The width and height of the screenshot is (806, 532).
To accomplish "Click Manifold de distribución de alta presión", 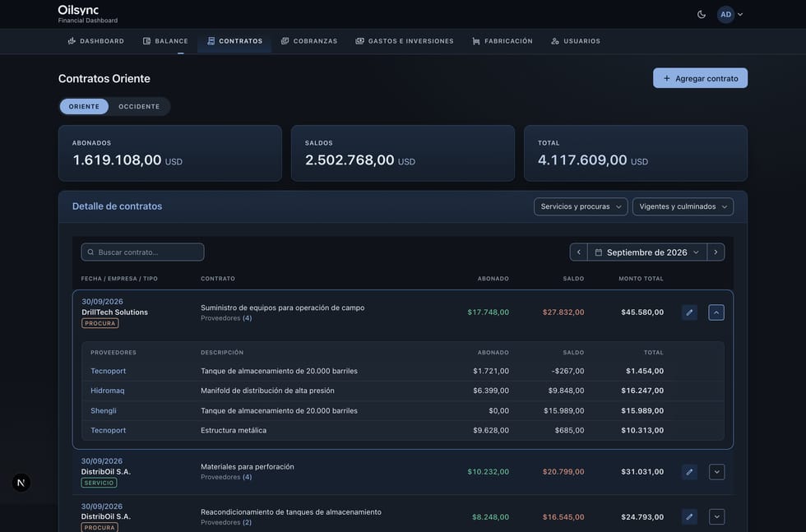I will coord(267,391).
